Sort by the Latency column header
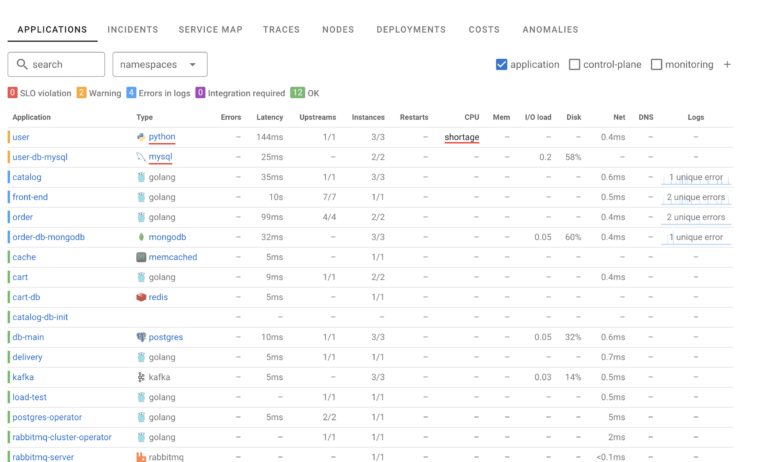The image size is (768, 462). [x=270, y=117]
